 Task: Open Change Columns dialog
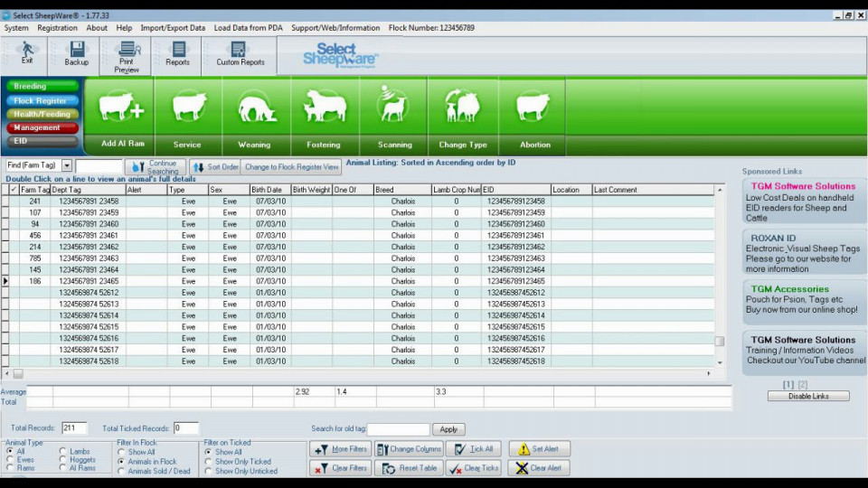pos(409,449)
